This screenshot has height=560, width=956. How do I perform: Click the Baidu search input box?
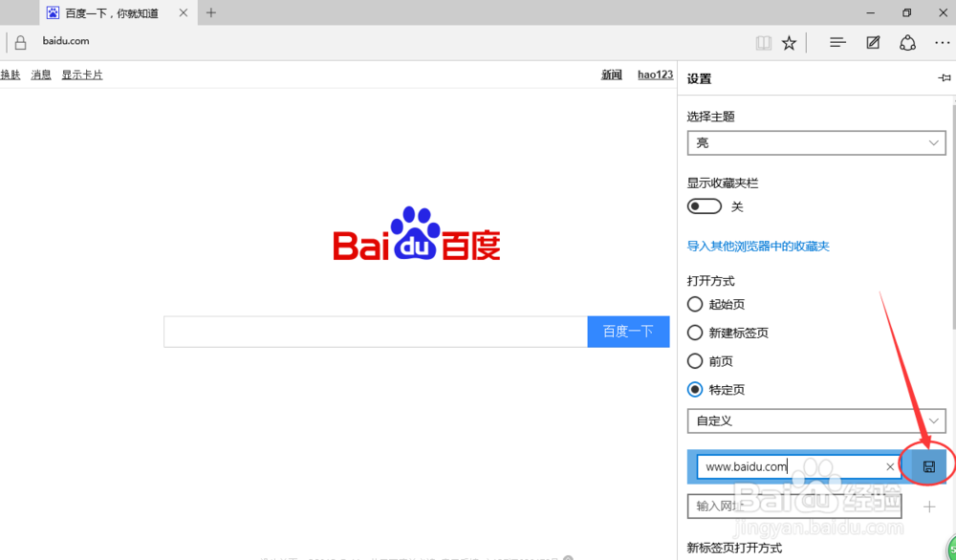[376, 332]
